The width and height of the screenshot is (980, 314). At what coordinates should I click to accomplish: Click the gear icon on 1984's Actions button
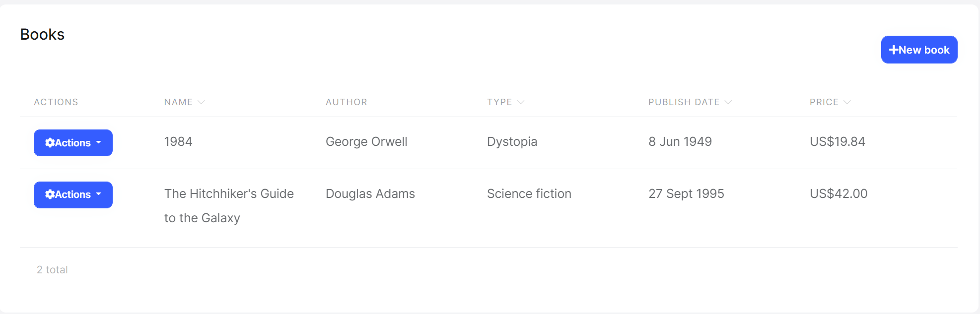pos(50,143)
